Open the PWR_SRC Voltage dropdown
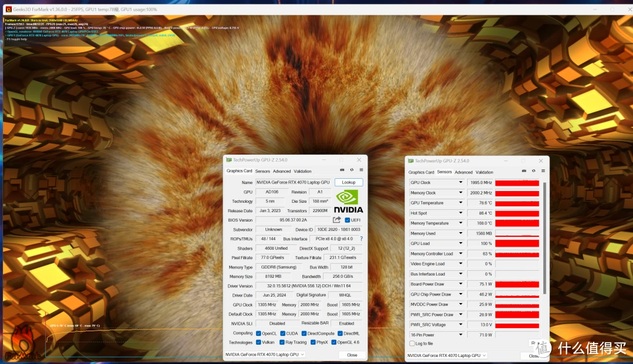Screen dimensions: 633x364 (x=461, y=325)
